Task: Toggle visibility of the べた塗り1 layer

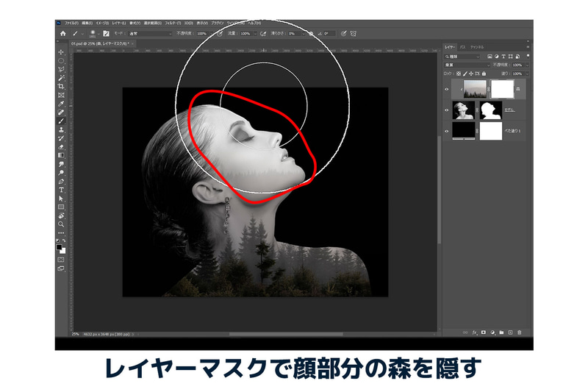Action: pos(447,132)
